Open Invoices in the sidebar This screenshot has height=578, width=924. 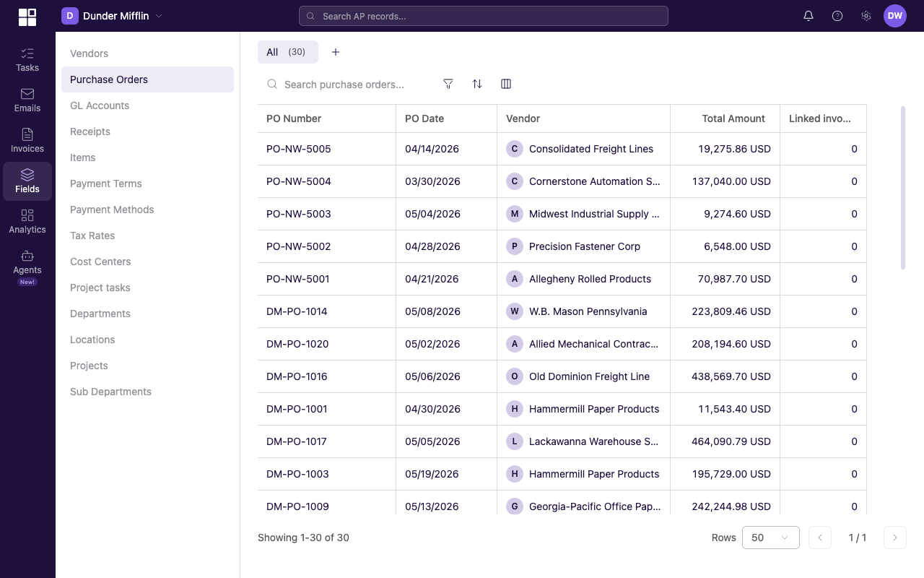[27, 140]
